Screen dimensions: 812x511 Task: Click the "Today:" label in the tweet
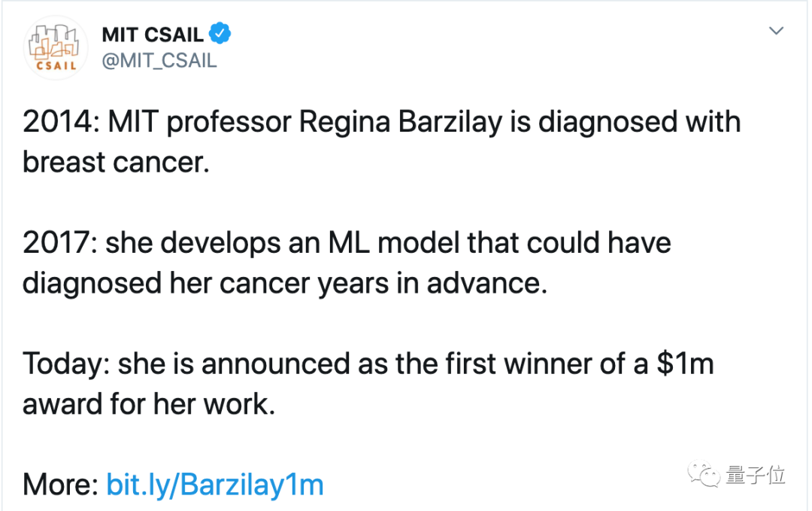[65, 364]
